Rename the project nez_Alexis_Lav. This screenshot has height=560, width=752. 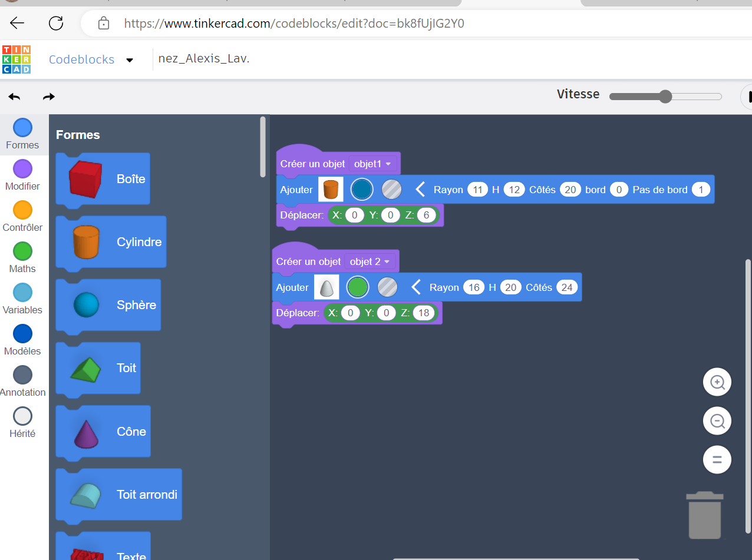[x=204, y=59]
